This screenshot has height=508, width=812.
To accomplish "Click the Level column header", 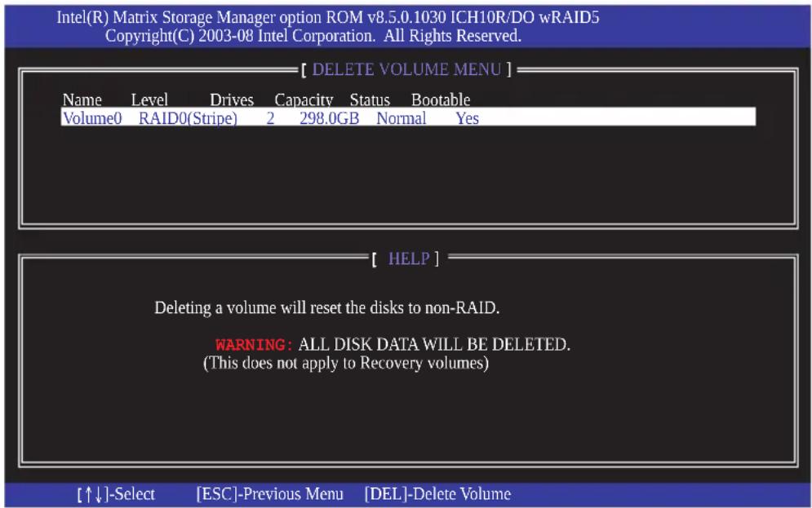I will point(149,99).
